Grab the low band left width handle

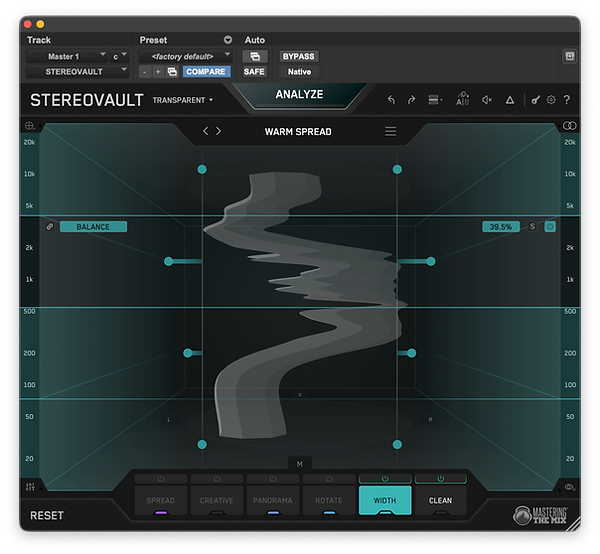click(x=188, y=353)
